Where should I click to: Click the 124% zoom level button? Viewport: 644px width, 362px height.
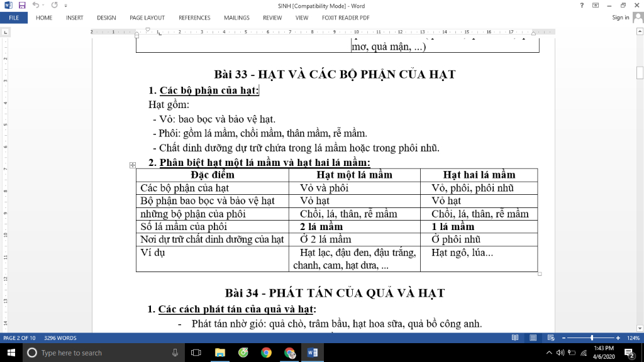[633, 338]
